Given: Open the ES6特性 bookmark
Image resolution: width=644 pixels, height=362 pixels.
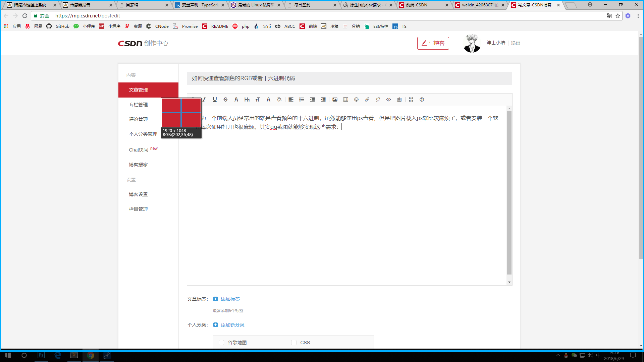Looking at the screenshot, I should pos(376,26).
